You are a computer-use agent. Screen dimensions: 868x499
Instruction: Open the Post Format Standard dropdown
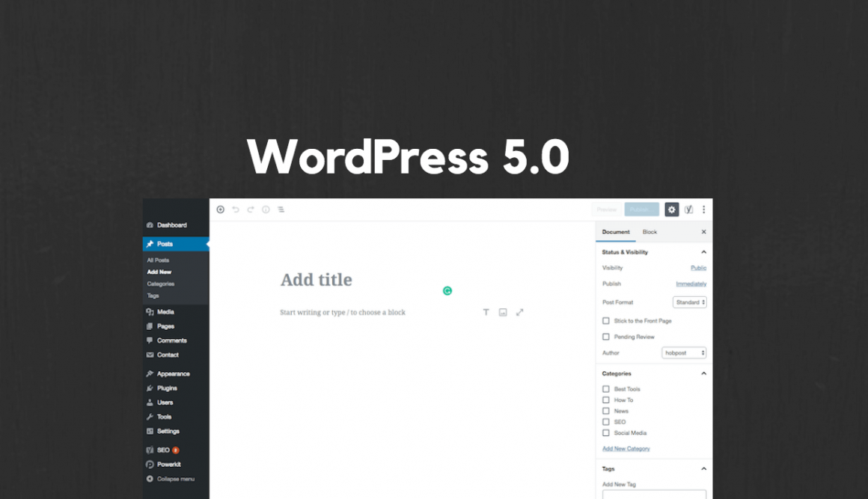690,302
